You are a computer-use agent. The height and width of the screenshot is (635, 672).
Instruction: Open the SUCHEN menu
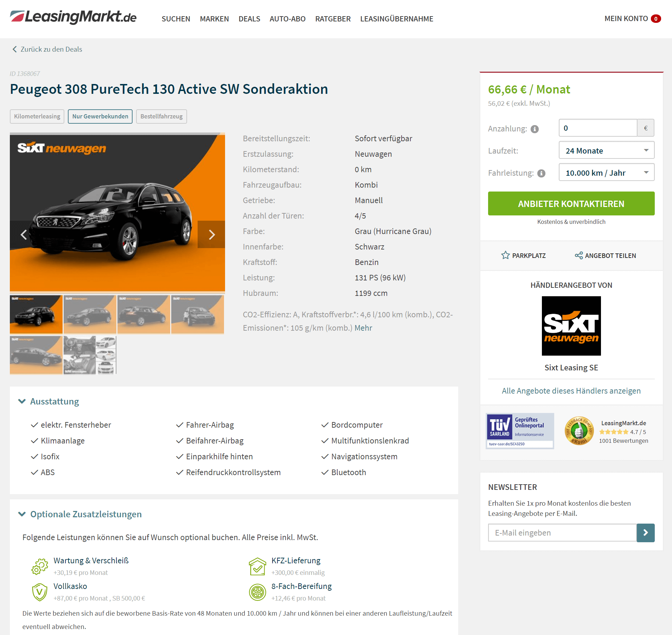coord(176,19)
